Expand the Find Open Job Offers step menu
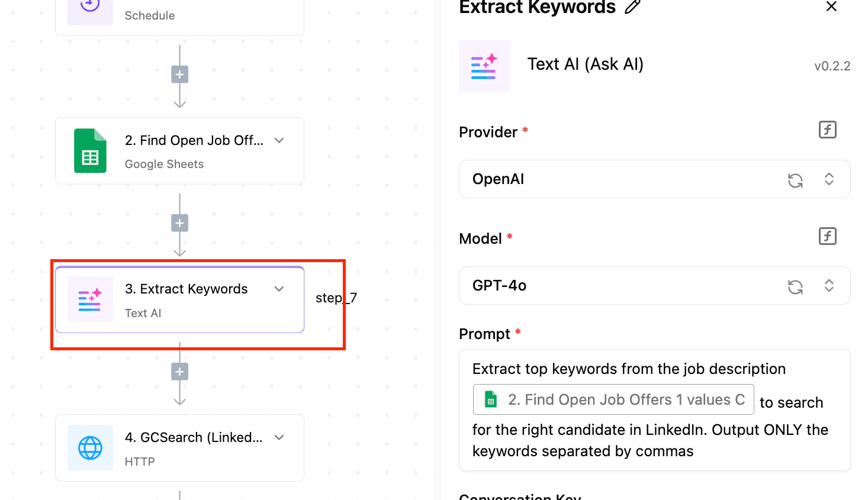Screen dimensions: 868x500 [279, 140]
